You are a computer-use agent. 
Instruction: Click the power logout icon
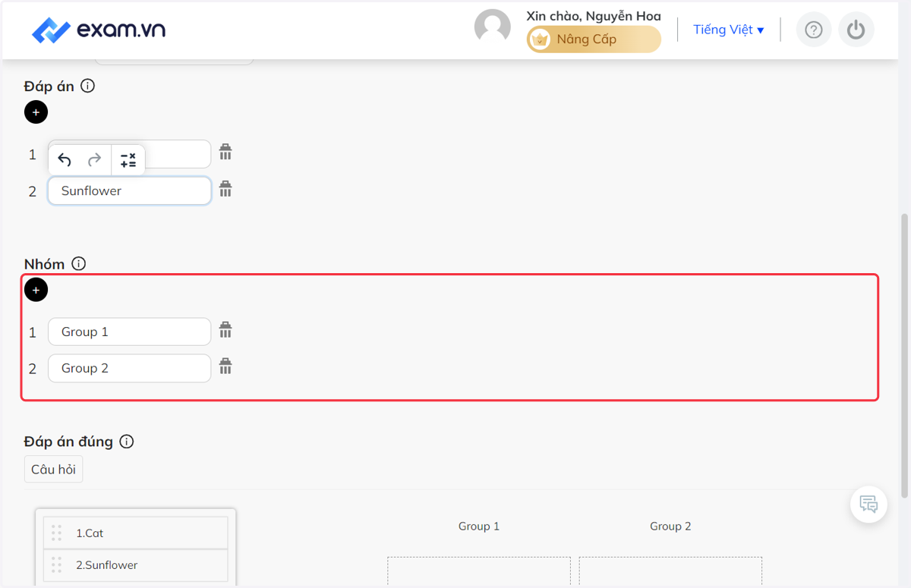(856, 30)
